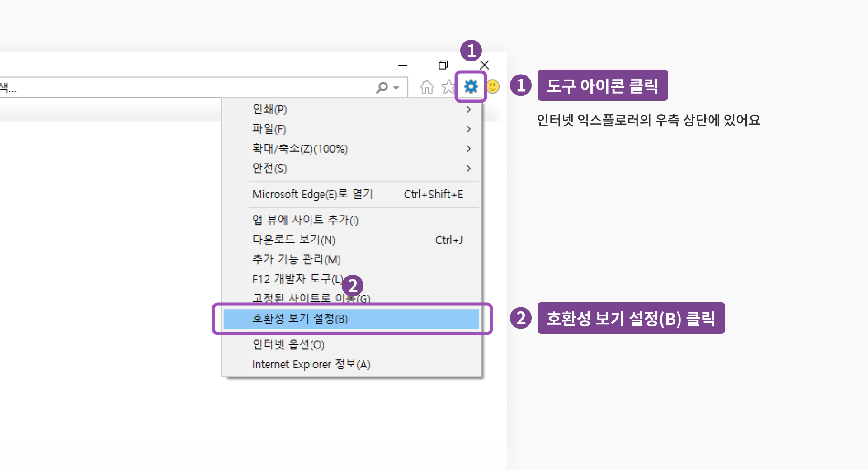Open 다운로드 보기(N)
The width and height of the screenshot is (868, 470).
click(x=293, y=240)
